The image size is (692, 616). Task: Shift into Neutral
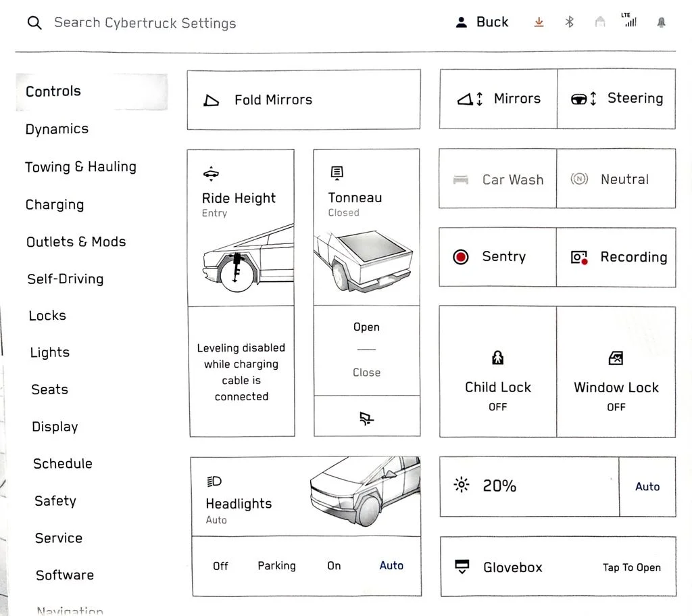616,179
